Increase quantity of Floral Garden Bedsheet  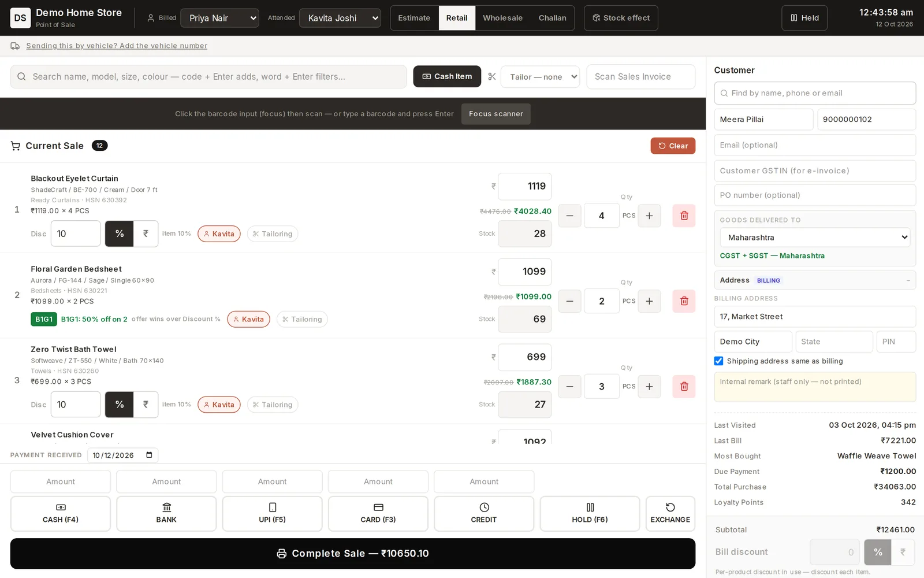click(649, 301)
